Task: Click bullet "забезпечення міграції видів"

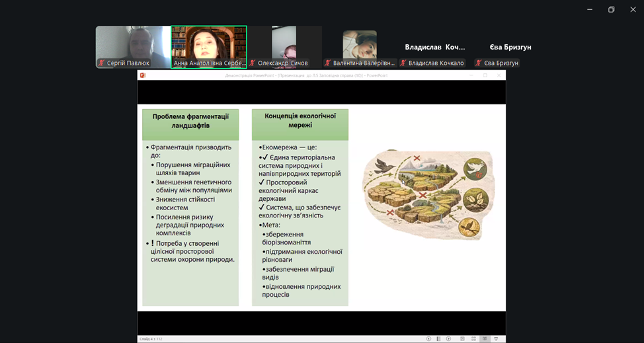Action: (298, 273)
